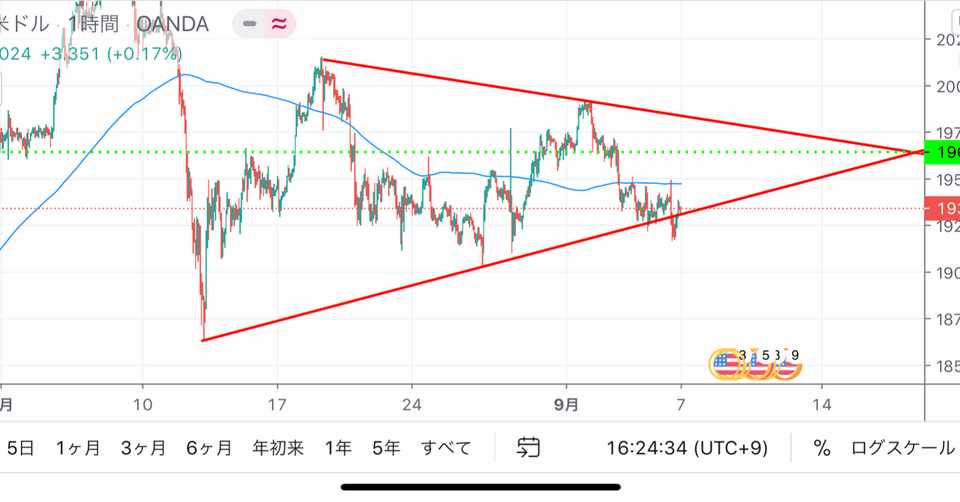
Task: Show the 5年 range
Action: click(x=385, y=448)
